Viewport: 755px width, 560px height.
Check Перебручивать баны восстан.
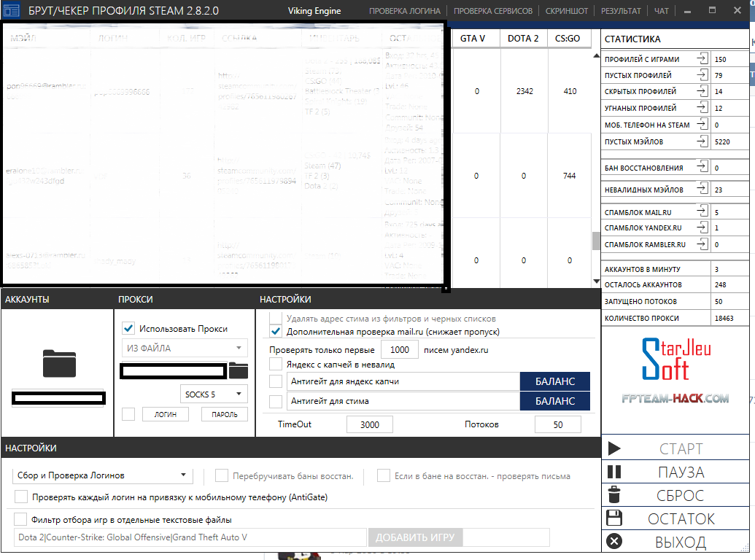tap(222, 475)
